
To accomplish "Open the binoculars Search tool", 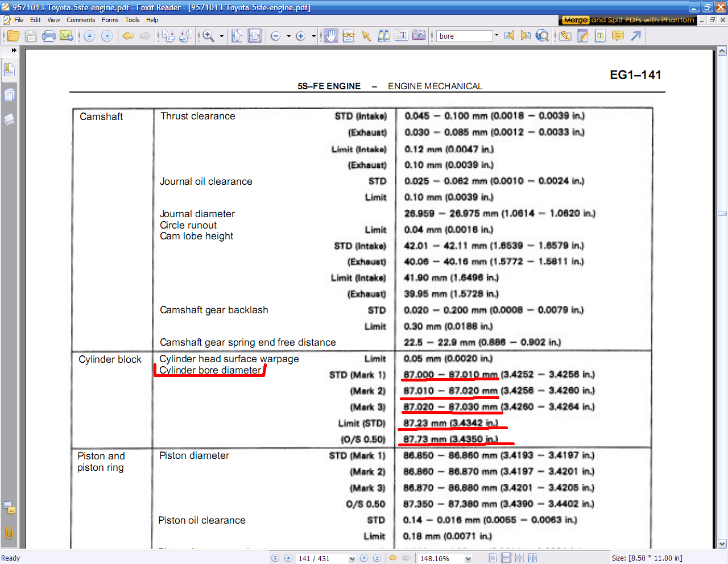I will pos(384,36).
